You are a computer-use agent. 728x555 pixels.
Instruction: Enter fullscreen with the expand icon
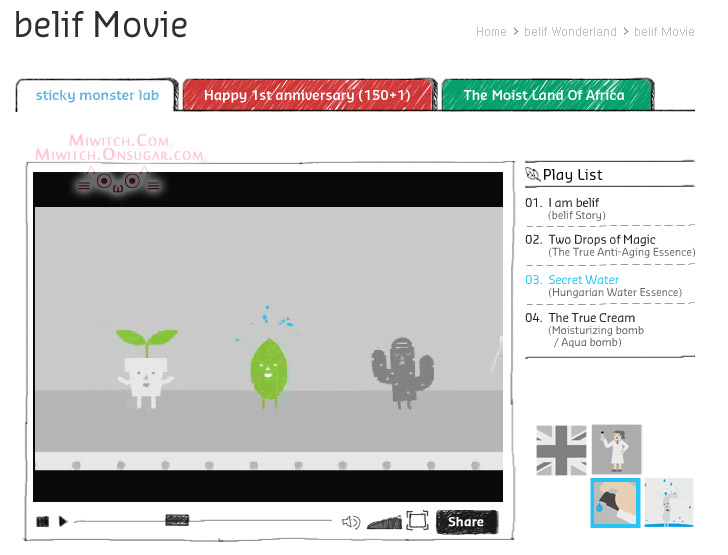pos(417,520)
